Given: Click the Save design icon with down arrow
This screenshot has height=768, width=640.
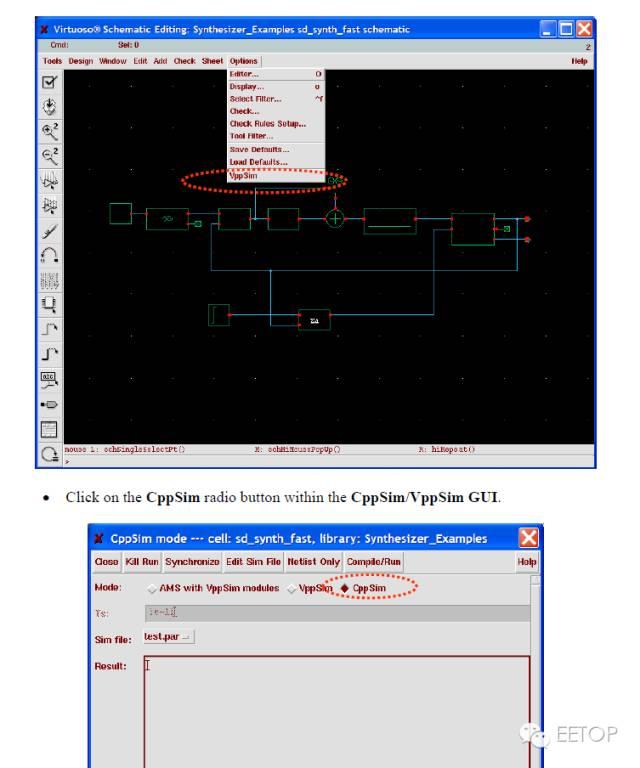Looking at the screenshot, I should coord(49,107).
